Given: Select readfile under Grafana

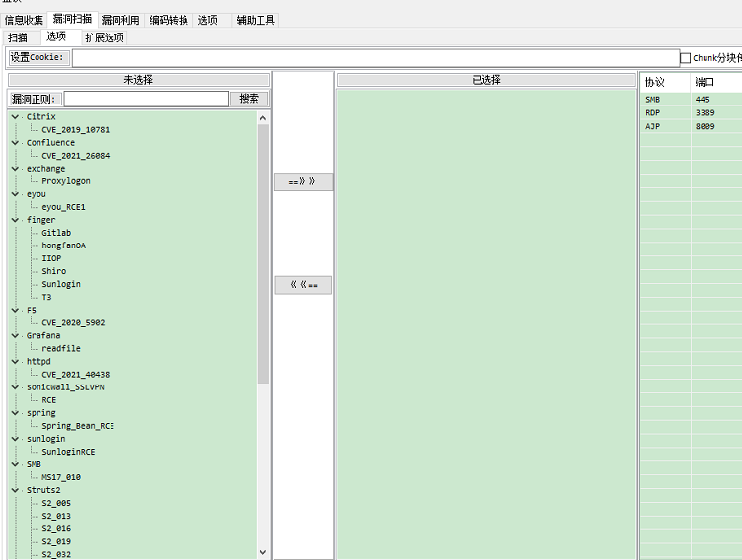Looking at the screenshot, I should (x=61, y=349).
